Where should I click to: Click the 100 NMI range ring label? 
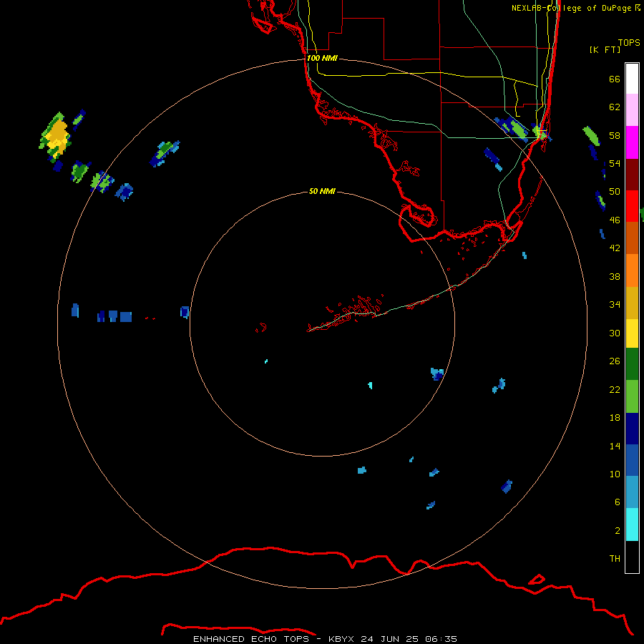coord(322,58)
